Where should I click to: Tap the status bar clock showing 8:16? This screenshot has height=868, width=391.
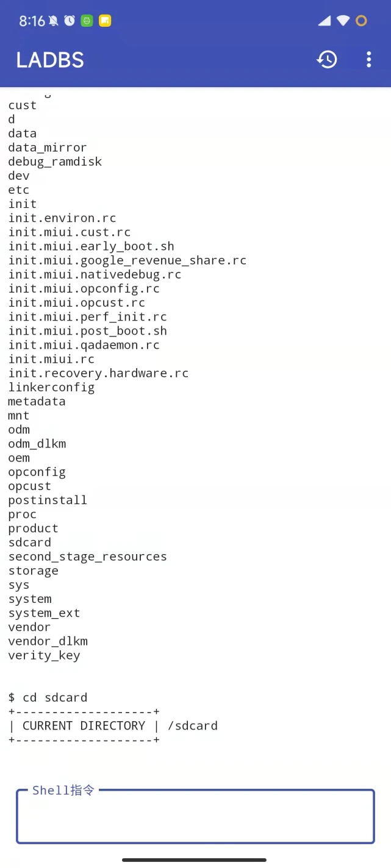(32, 21)
